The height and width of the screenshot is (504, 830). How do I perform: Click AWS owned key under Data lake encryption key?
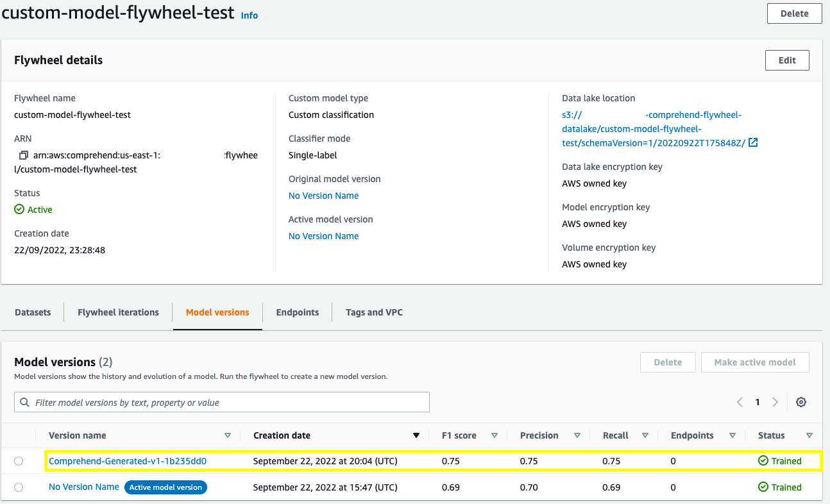[x=594, y=183]
